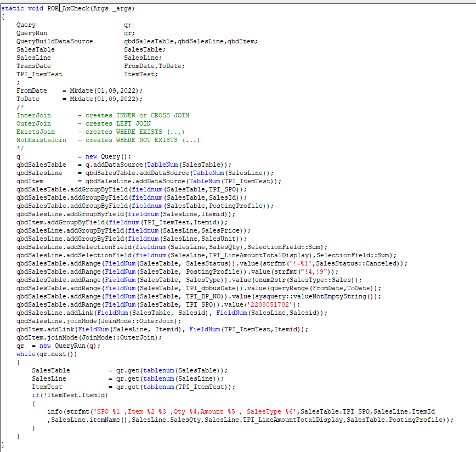Click 'QueryBuildDataSource' type declaration

(x=55, y=41)
